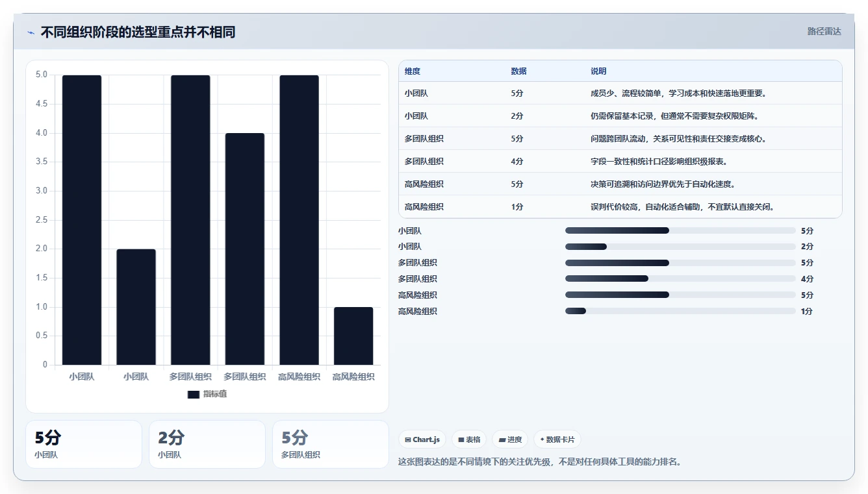The height and width of the screenshot is (494, 868).
Task: Click the cell 字段一致性和统计口径影响组织级报表。
Action: [x=659, y=162]
